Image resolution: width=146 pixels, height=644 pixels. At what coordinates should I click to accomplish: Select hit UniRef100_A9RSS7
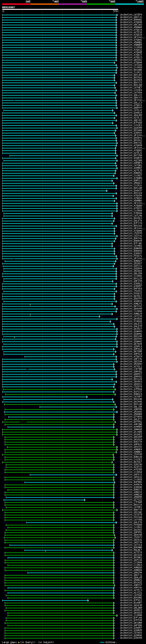[131, 585]
